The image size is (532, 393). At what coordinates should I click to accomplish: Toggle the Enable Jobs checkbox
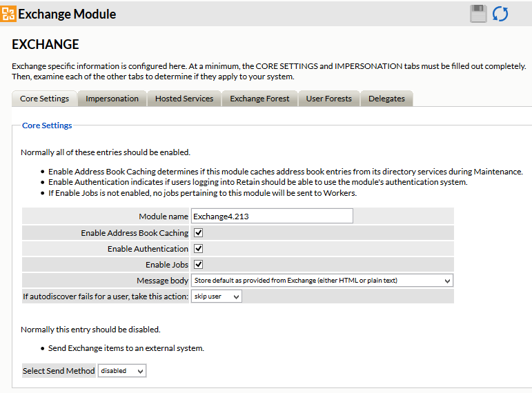click(198, 265)
